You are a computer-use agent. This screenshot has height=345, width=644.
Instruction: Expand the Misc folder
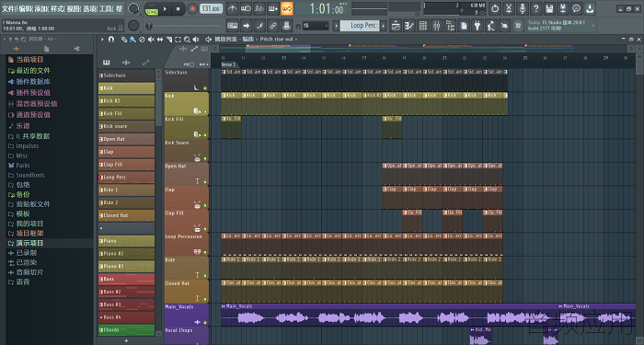pyautogui.click(x=17, y=155)
